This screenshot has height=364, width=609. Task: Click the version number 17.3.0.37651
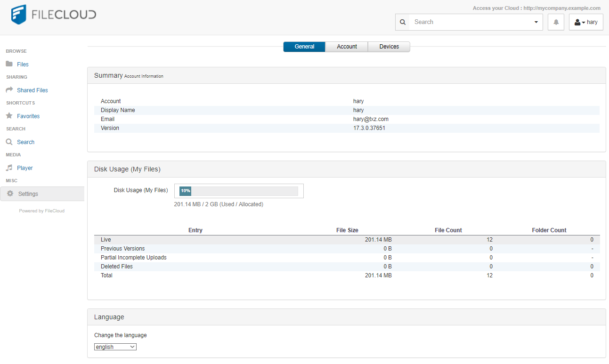click(369, 128)
